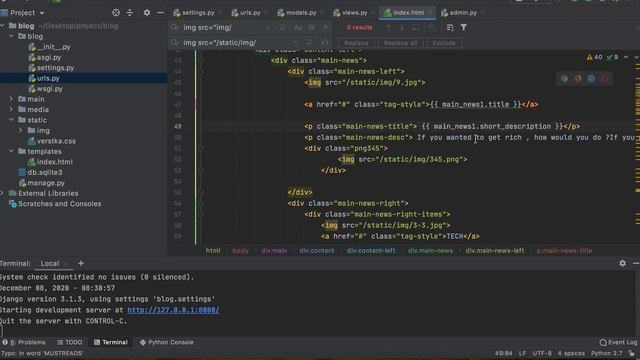
Task: Expand External Libraries node
Action: click(2, 193)
